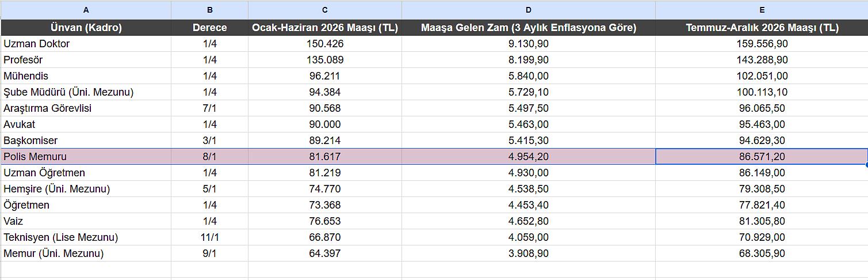Select column B header

tap(209, 10)
